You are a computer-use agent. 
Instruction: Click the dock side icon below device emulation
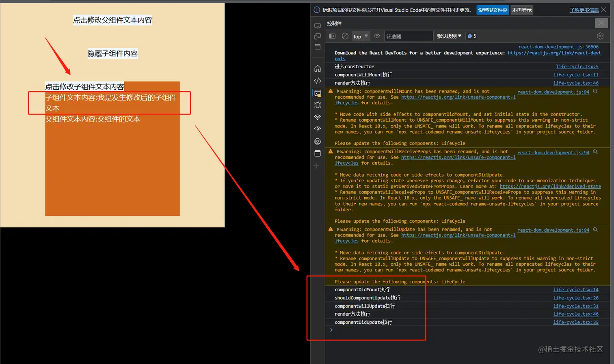pyautogui.click(x=318, y=47)
